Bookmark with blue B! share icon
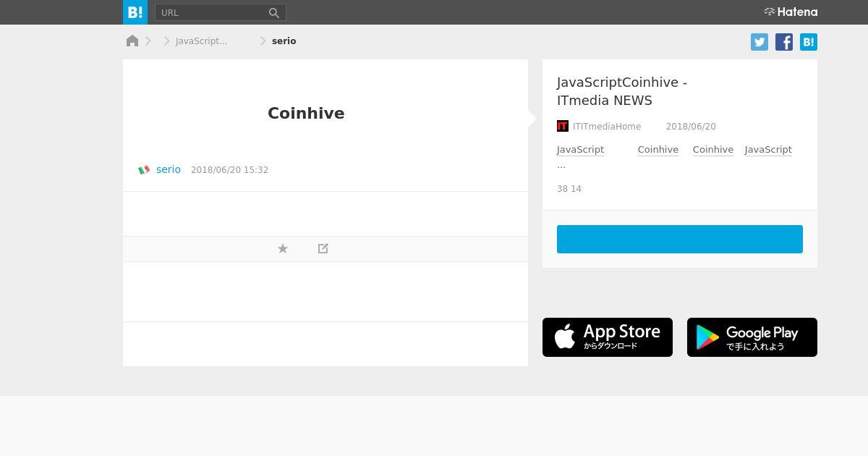 pos(809,42)
